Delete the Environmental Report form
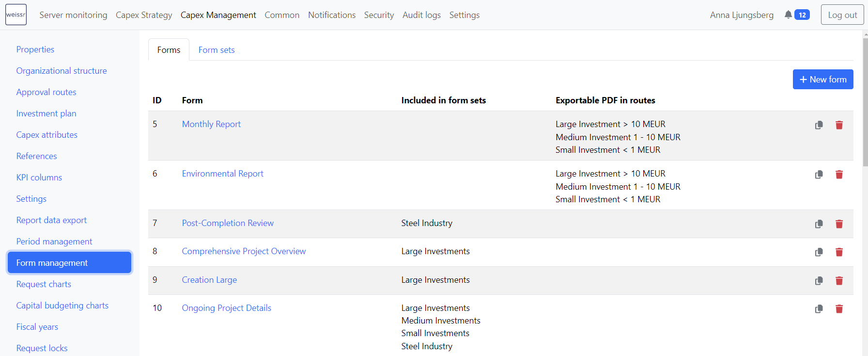 pos(839,175)
